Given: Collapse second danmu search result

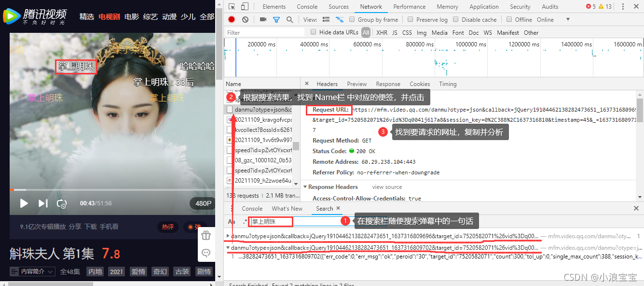Looking at the screenshot, I should click(228, 248).
